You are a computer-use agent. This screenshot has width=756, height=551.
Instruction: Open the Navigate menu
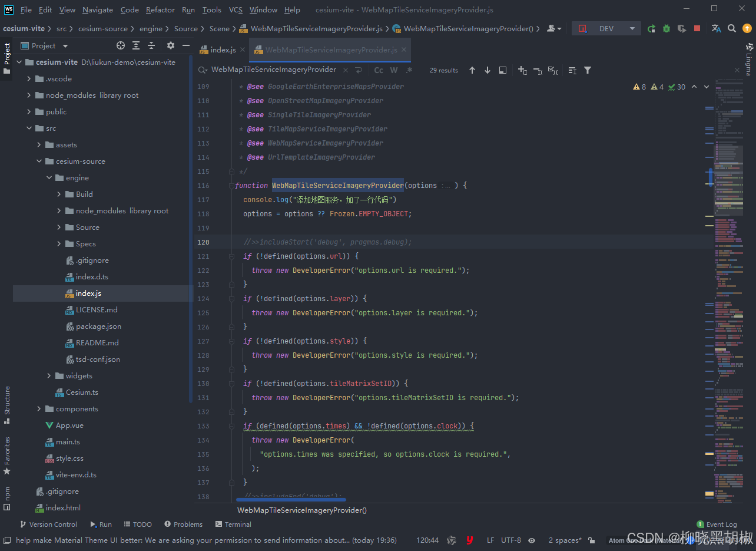(x=98, y=9)
